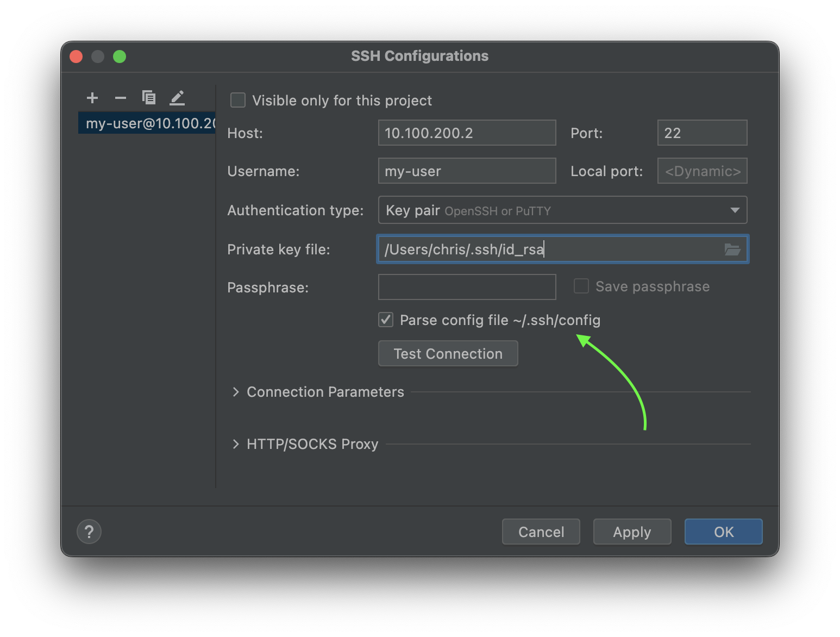This screenshot has width=840, height=637.
Task: Add a new SSH configuration
Action: [x=92, y=98]
